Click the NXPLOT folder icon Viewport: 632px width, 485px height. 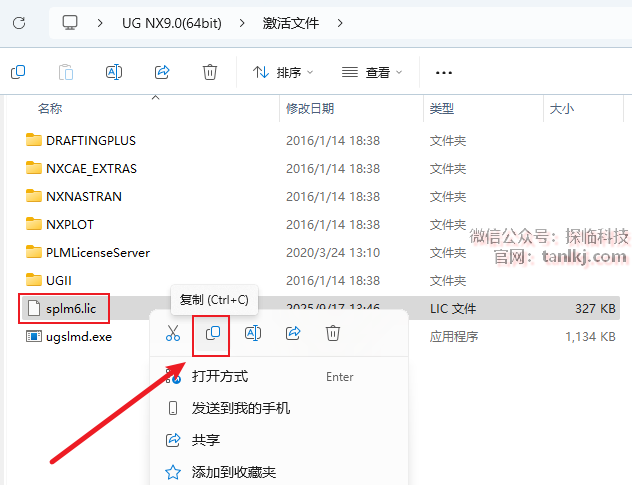(x=33, y=224)
